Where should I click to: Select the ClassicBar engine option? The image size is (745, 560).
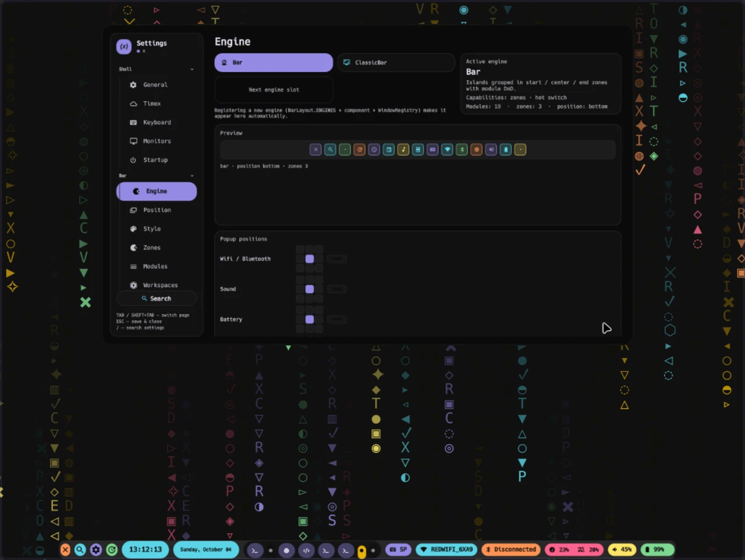click(x=396, y=62)
